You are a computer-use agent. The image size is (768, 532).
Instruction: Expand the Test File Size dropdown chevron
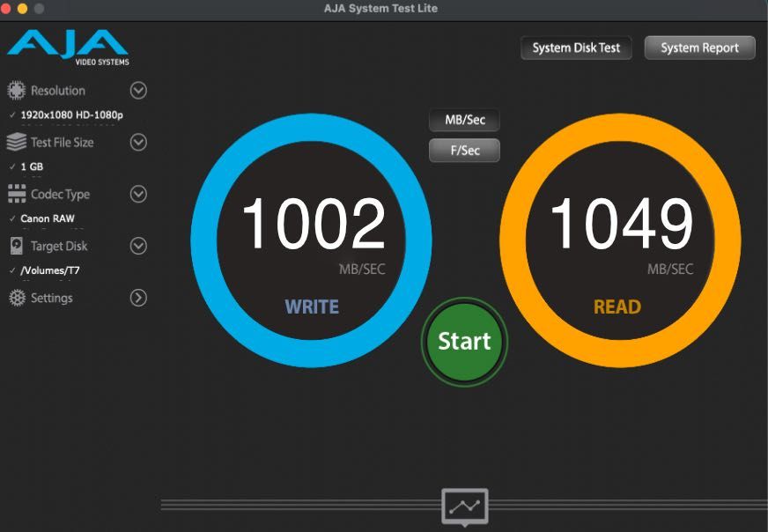point(138,143)
